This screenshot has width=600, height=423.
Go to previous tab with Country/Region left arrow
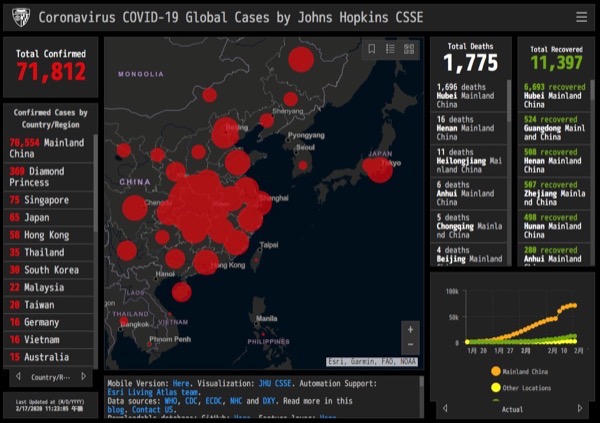18,376
